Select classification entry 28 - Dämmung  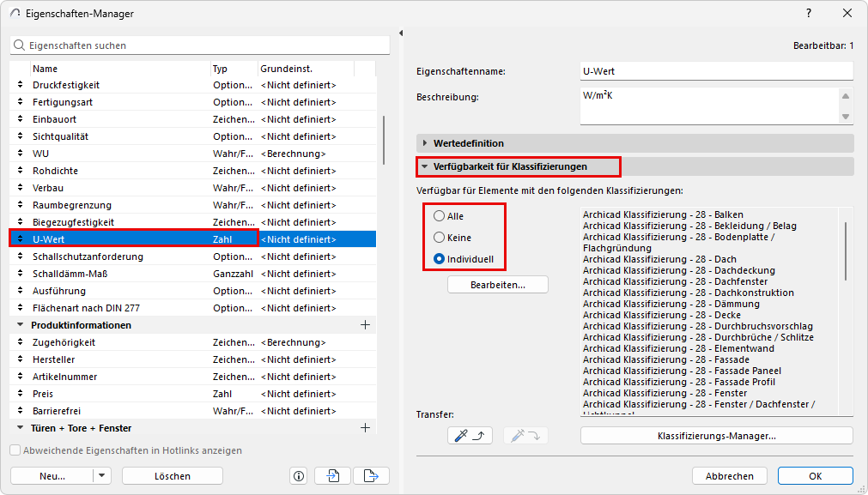671,304
